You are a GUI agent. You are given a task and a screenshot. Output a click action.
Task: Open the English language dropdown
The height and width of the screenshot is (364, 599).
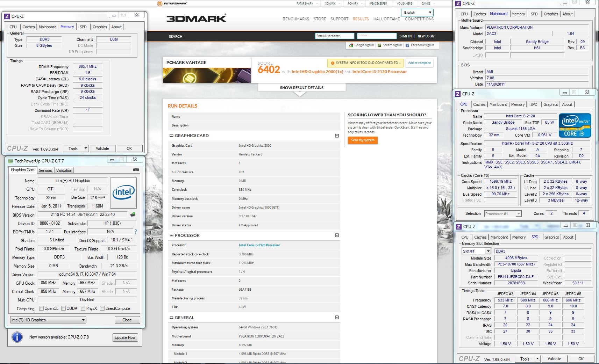[418, 13]
